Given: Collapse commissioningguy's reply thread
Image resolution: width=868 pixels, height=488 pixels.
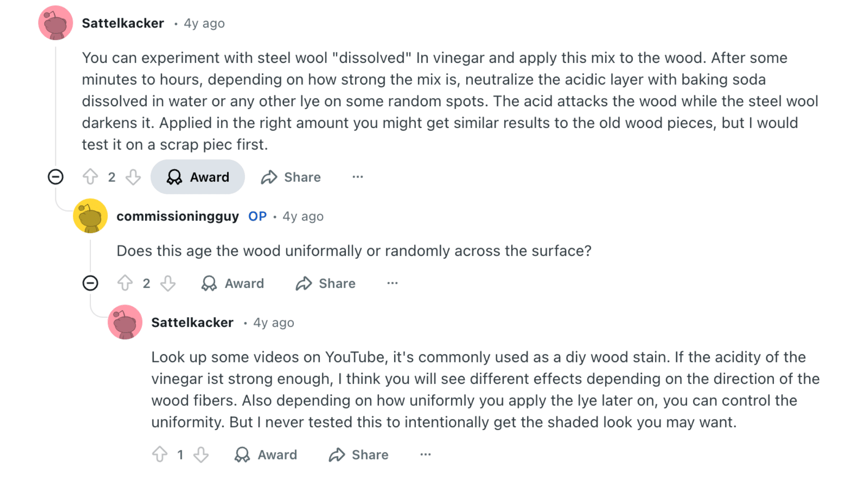Looking at the screenshot, I should coord(91,283).
